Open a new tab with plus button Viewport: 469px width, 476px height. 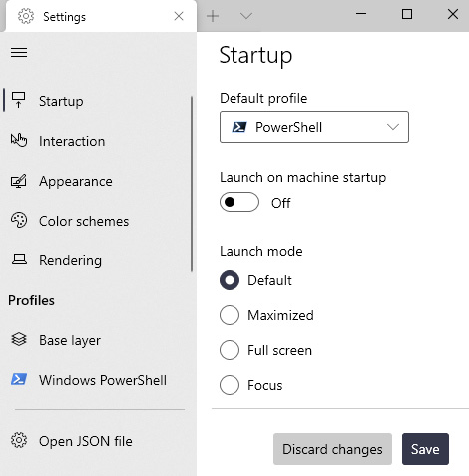tap(213, 16)
